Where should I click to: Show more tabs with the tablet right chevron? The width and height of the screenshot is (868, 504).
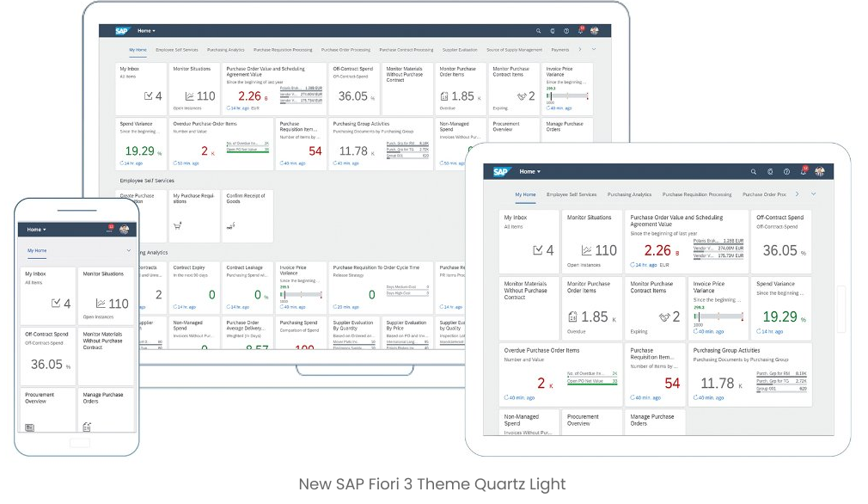[798, 194]
